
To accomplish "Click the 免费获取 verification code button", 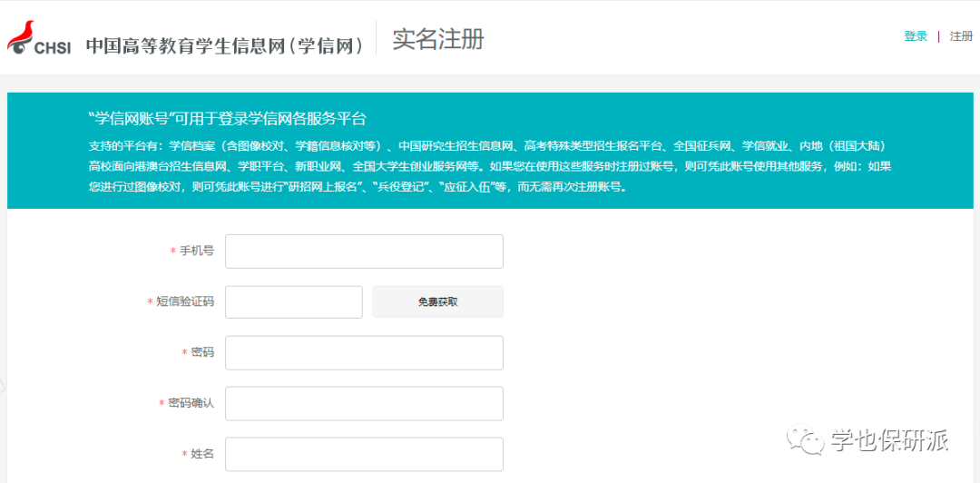I will [x=437, y=302].
